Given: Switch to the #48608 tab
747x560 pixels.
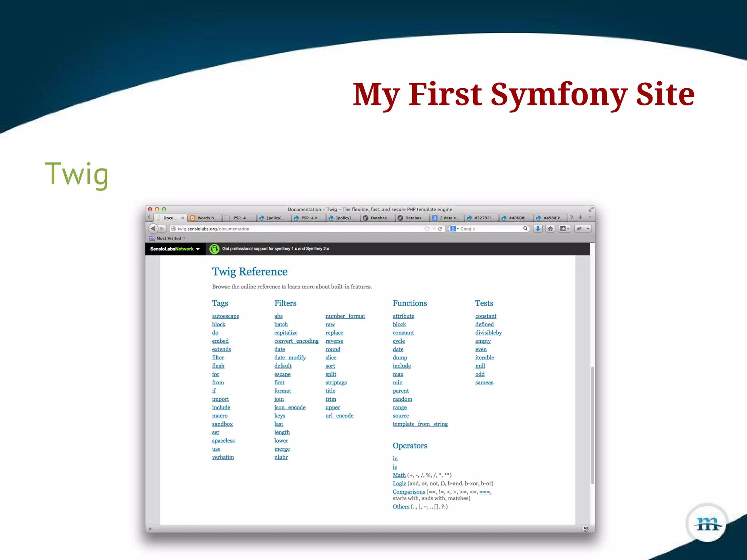Looking at the screenshot, I should click(x=516, y=218).
